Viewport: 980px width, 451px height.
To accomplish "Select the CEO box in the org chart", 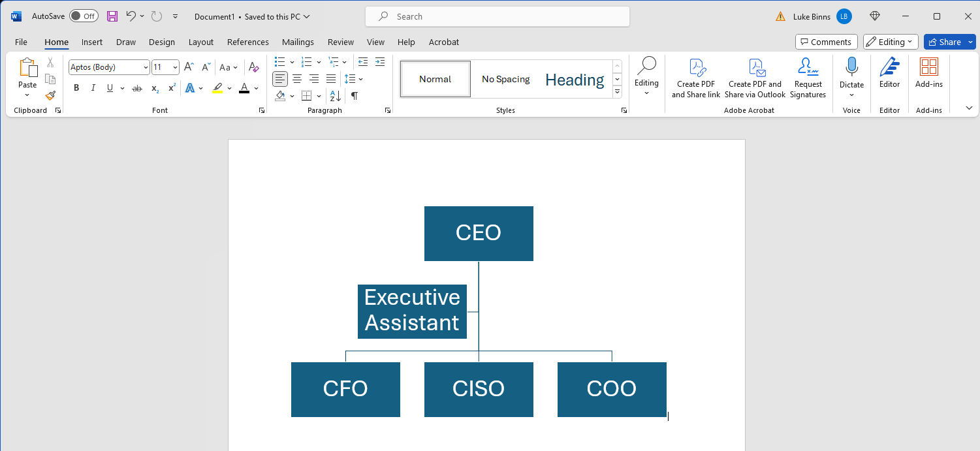I will pos(479,234).
